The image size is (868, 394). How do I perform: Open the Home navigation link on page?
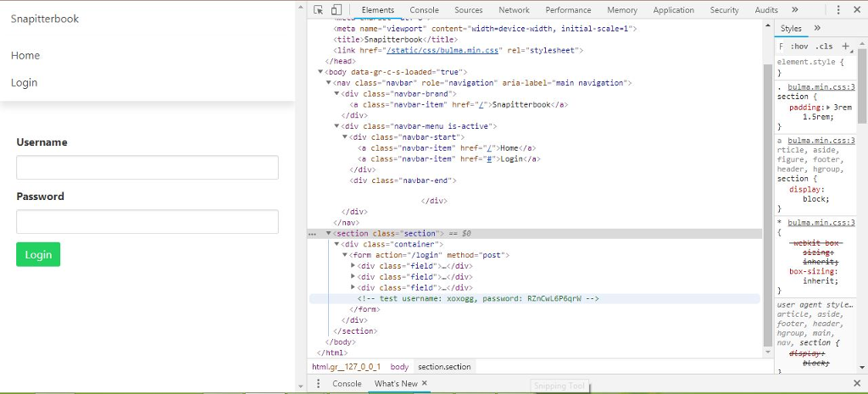pyautogui.click(x=25, y=55)
